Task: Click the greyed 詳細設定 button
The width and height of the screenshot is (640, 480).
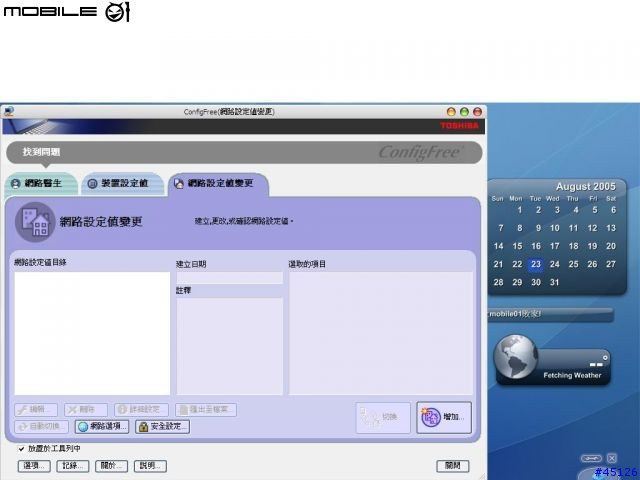Action: pos(141,409)
